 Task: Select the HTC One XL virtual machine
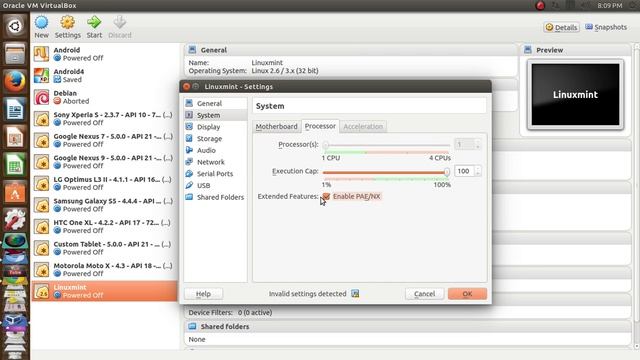(x=104, y=227)
